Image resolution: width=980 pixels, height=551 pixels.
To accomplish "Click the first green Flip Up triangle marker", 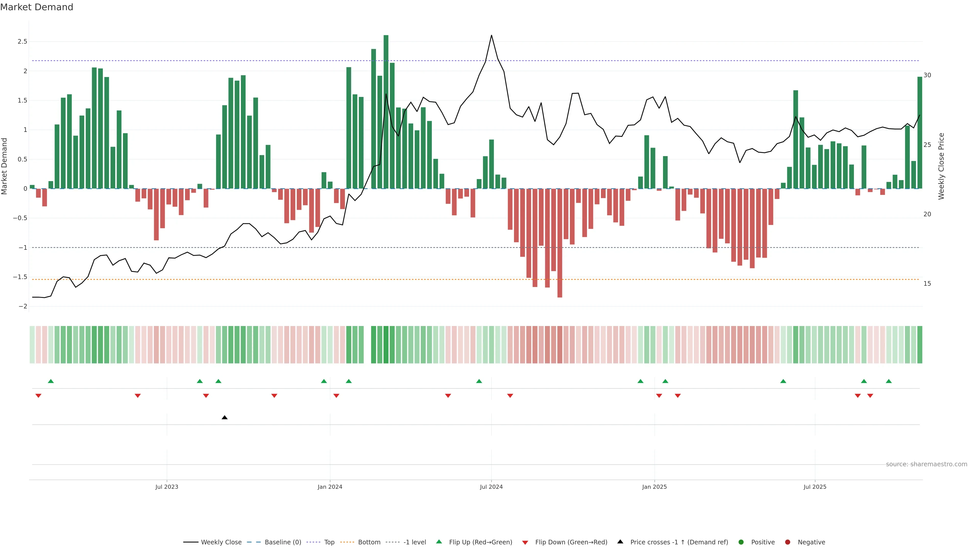I will pos(51,381).
